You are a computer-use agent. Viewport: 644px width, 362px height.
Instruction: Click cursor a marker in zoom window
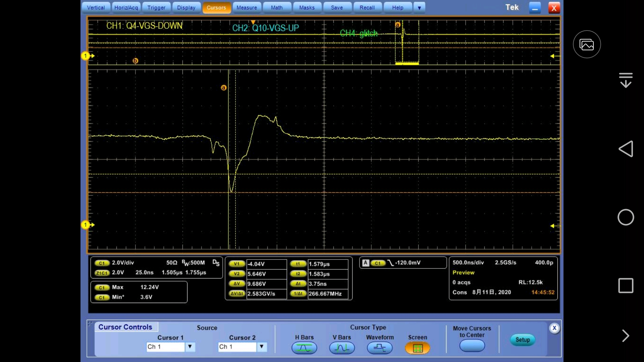click(x=224, y=88)
